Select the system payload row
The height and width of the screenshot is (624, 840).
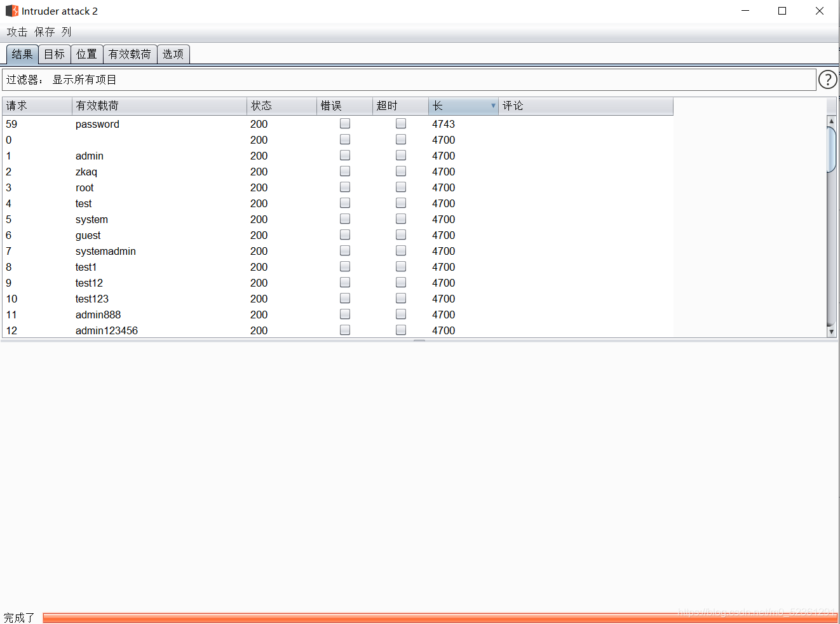tap(337, 219)
